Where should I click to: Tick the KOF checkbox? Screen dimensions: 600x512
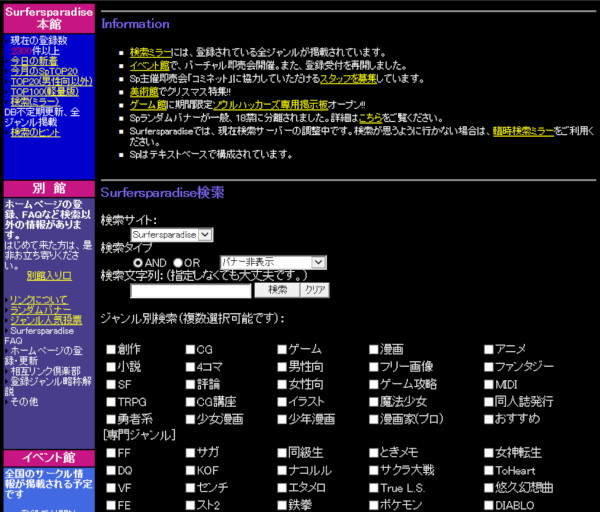[x=190, y=470]
